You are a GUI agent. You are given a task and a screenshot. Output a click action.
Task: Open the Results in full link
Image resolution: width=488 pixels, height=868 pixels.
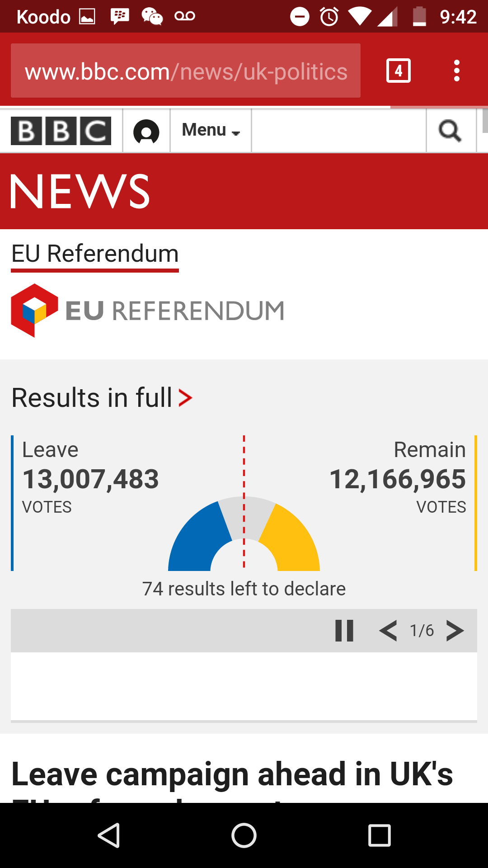[102, 398]
